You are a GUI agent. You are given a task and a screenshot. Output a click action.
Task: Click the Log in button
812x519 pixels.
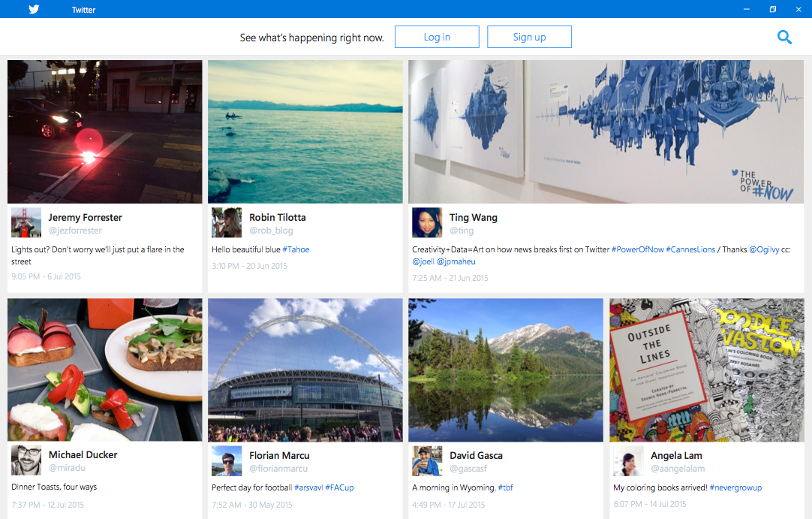click(x=437, y=36)
